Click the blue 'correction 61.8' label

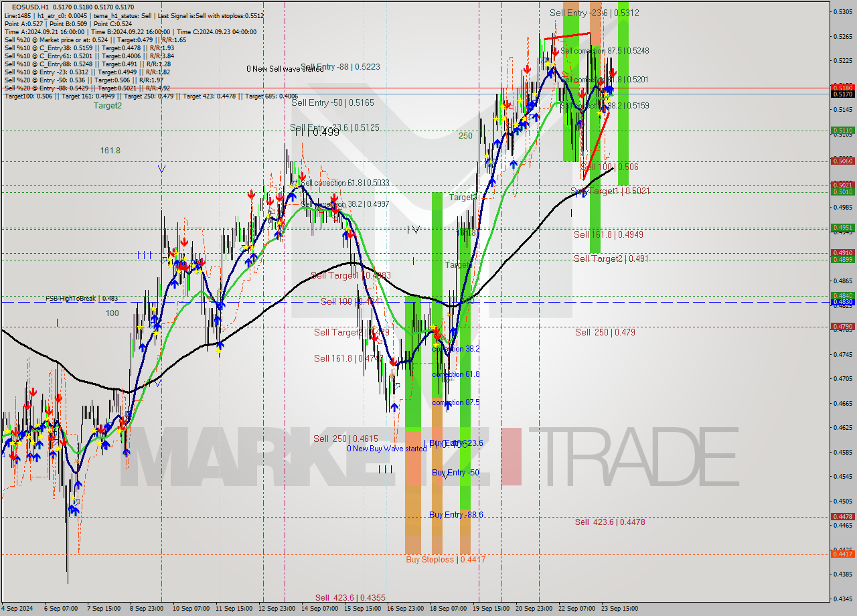tap(456, 374)
